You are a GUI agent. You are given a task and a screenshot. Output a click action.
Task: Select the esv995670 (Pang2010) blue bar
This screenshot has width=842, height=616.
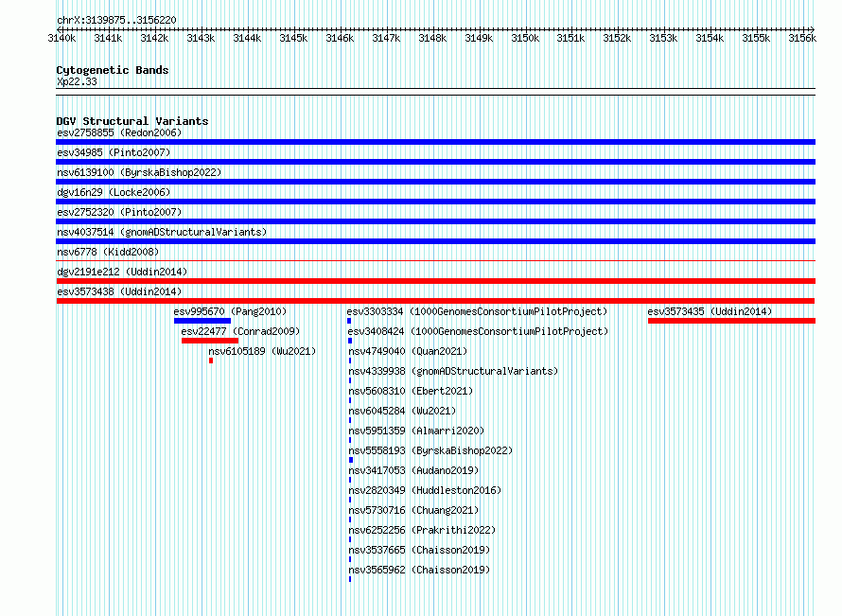pyautogui.click(x=202, y=321)
